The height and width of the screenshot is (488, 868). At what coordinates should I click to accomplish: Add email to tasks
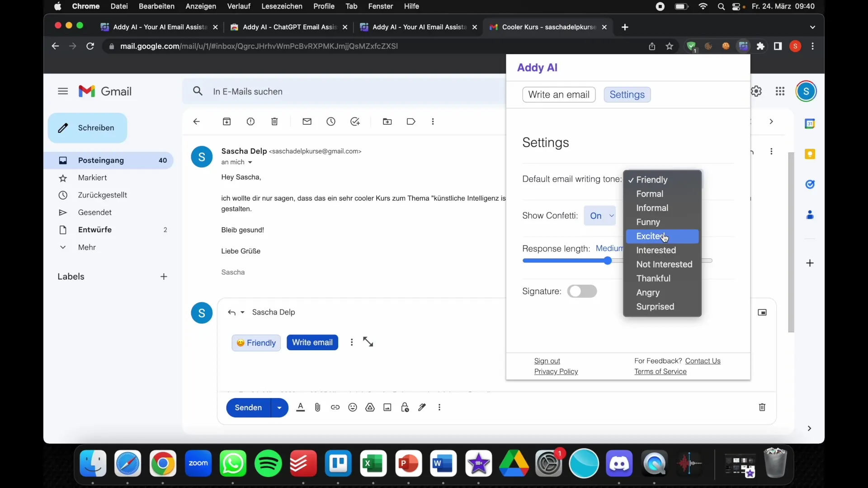[x=355, y=122]
